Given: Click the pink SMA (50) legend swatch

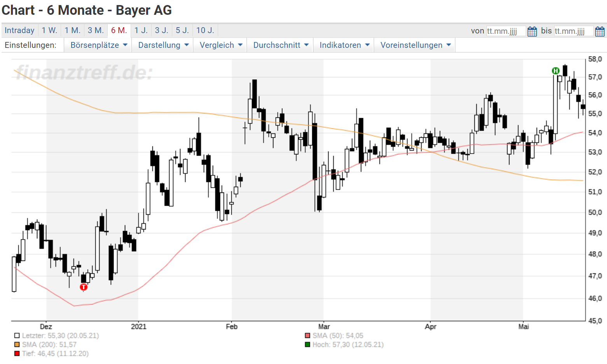Looking at the screenshot, I should point(308,336).
